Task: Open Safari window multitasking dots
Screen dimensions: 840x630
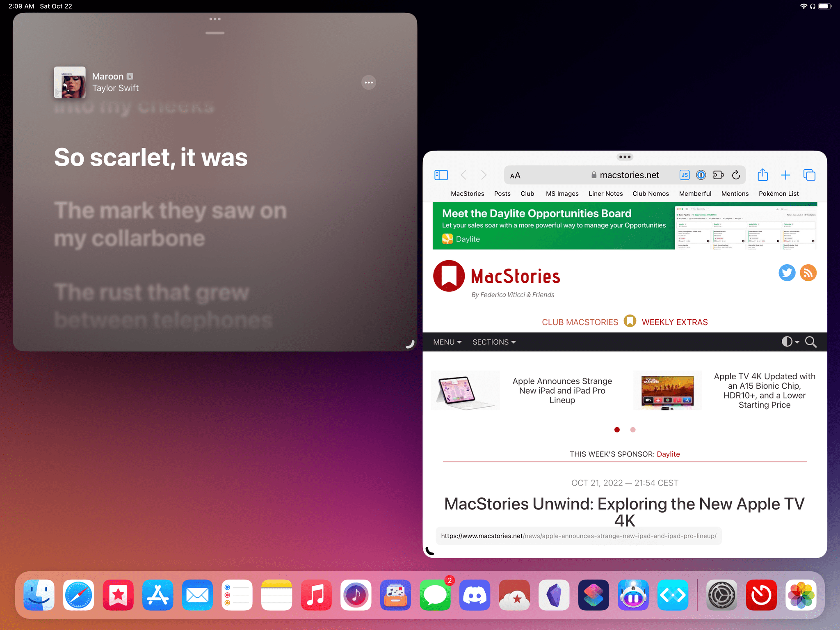Action: pos(625,157)
